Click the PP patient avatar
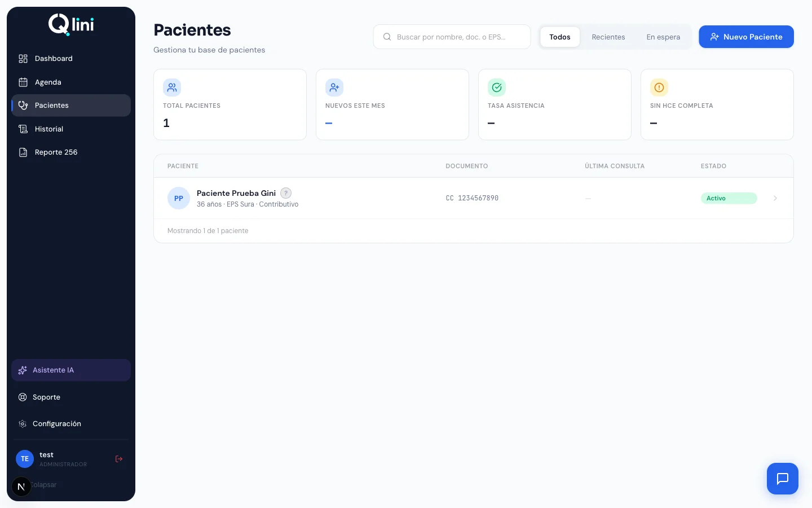 point(179,198)
